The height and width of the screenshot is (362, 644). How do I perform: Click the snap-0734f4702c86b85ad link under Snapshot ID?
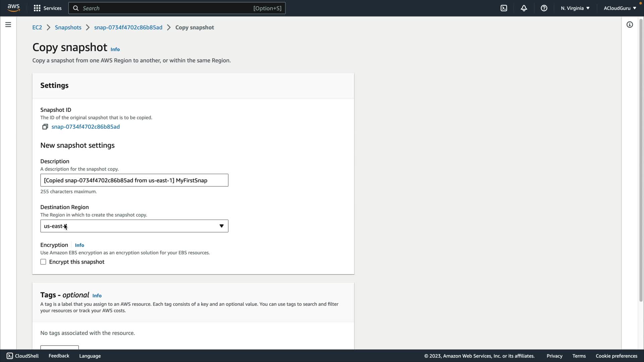point(86,127)
